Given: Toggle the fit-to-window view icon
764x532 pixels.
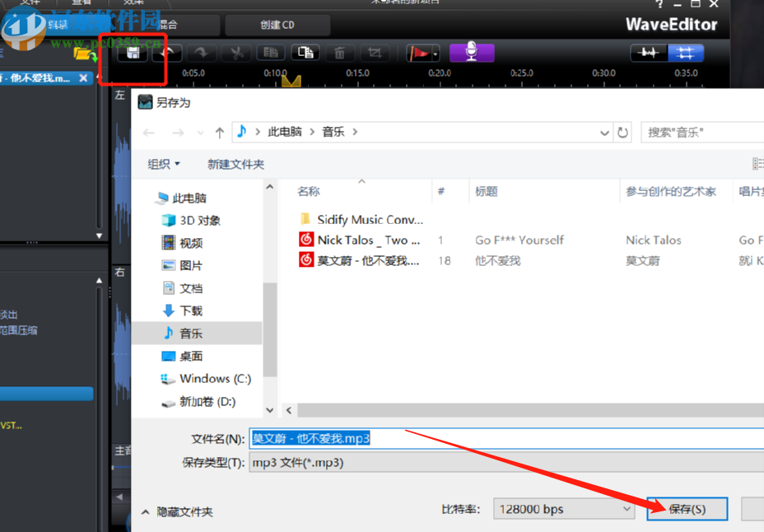Looking at the screenshot, I should click(687, 53).
